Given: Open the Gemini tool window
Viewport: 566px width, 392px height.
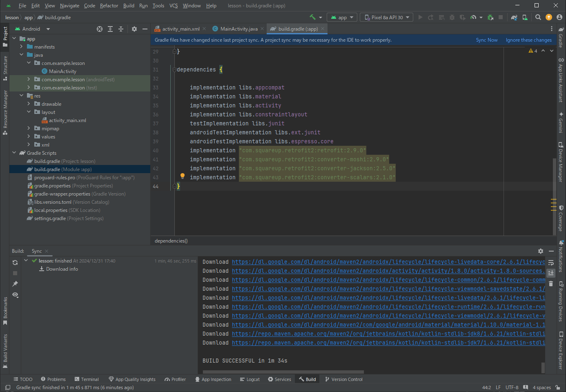Looking at the screenshot, I should coord(561,122).
